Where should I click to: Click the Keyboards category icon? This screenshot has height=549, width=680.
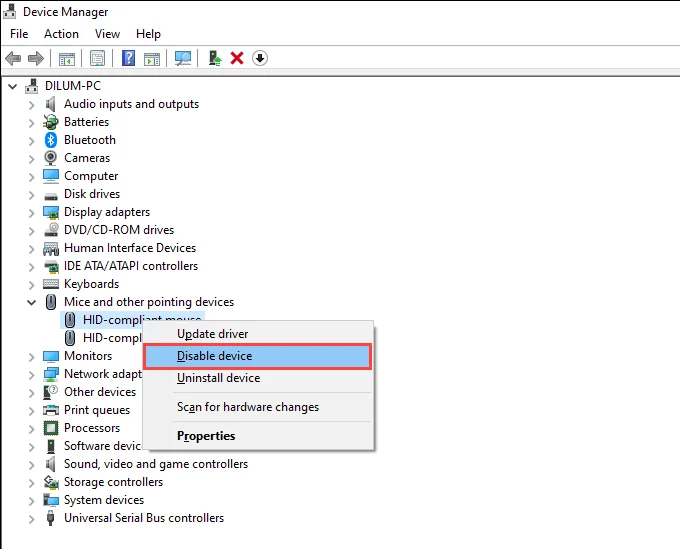point(51,284)
